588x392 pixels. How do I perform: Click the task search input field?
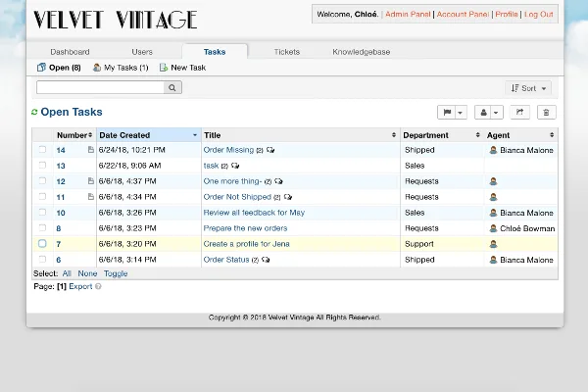(101, 88)
